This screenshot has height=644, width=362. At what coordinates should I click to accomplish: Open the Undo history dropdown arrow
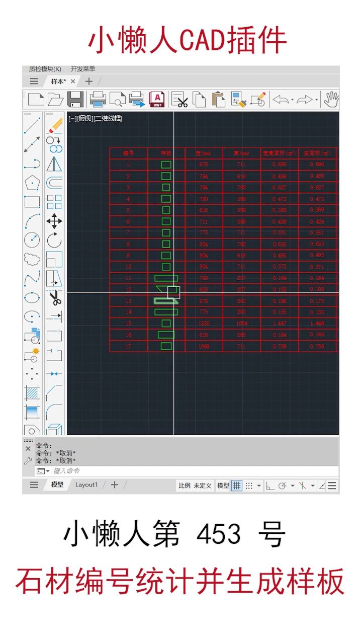pyautogui.click(x=293, y=100)
